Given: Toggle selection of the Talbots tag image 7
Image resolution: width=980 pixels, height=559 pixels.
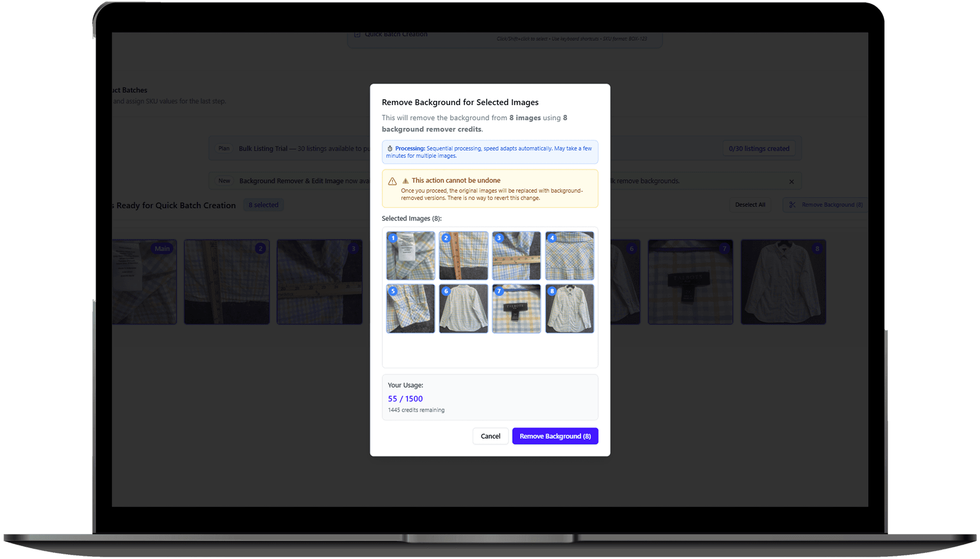Looking at the screenshot, I should click(x=516, y=309).
